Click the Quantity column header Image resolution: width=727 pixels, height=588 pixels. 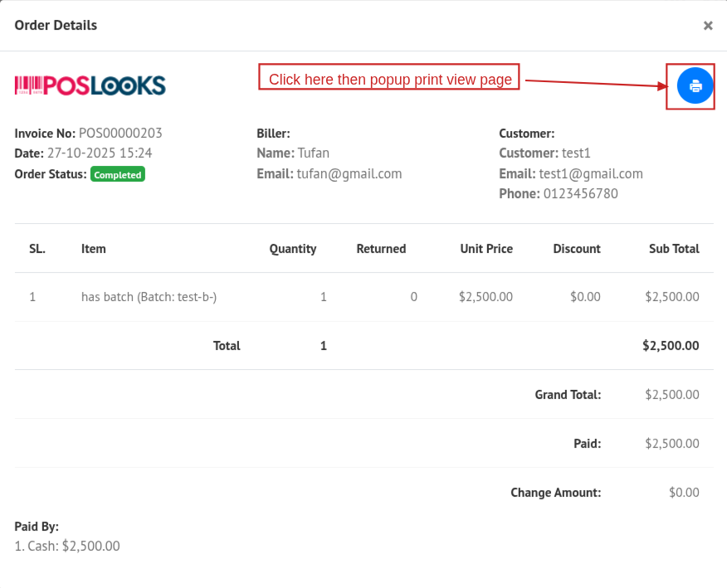(292, 249)
